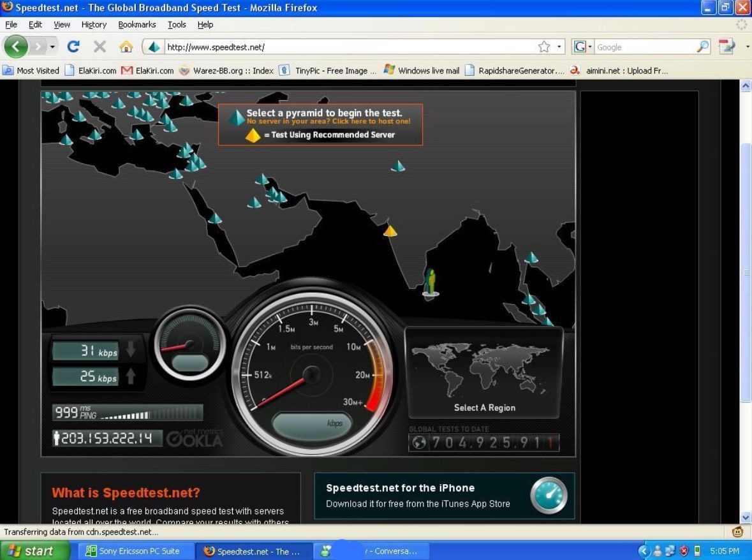Open the Tools menu

click(x=177, y=24)
